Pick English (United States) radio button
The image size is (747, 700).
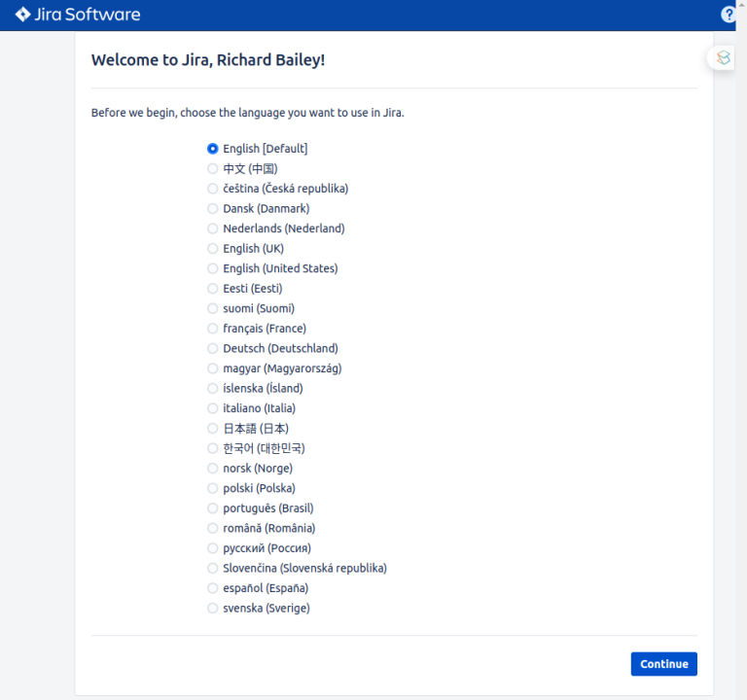(x=212, y=268)
